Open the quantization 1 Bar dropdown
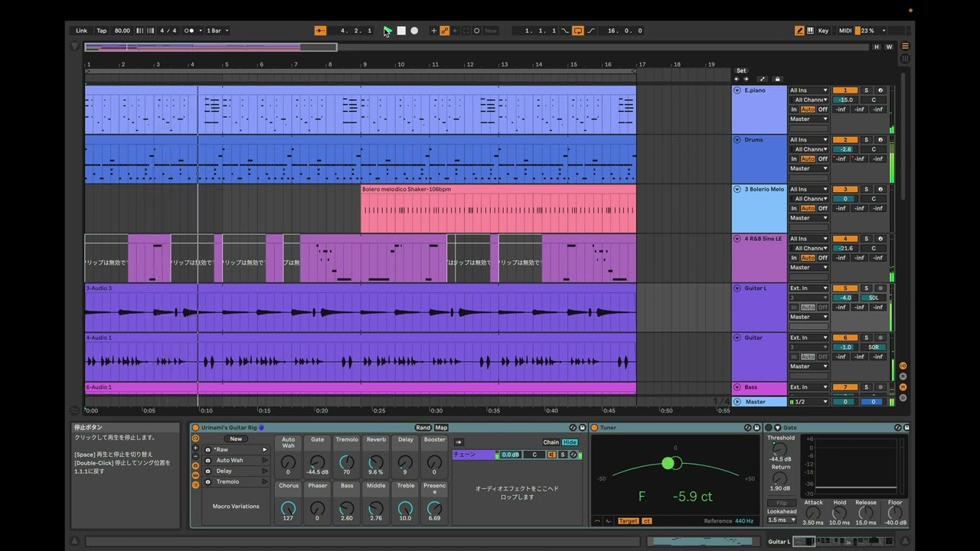This screenshot has height=551, width=980. 217,31
